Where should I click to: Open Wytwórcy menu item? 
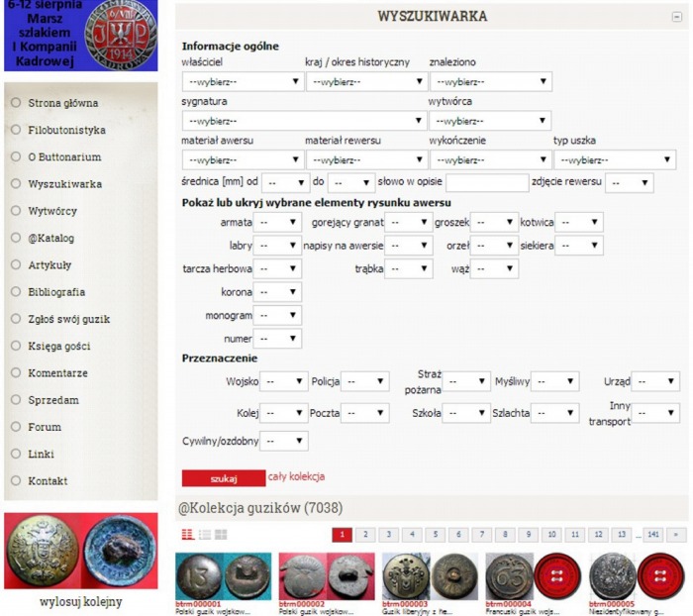52,211
